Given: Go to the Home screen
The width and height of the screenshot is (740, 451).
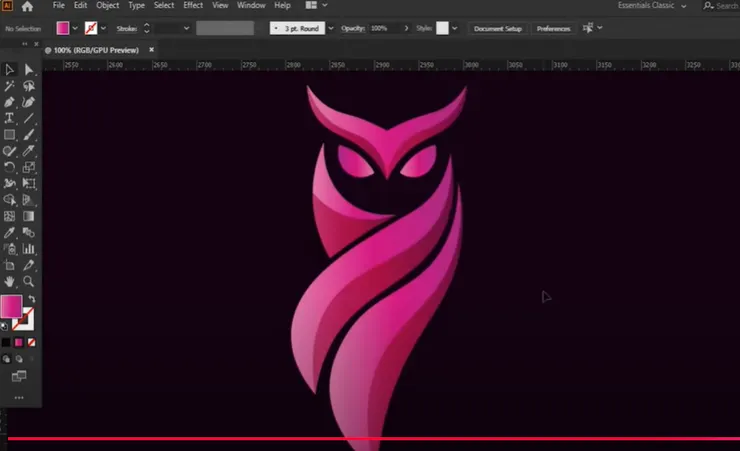Looking at the screenshot, I should pos(27,6).
